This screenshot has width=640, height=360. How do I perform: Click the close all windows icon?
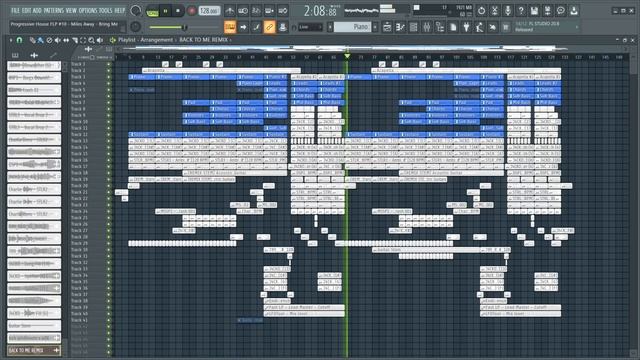click(x=506, y=27)
